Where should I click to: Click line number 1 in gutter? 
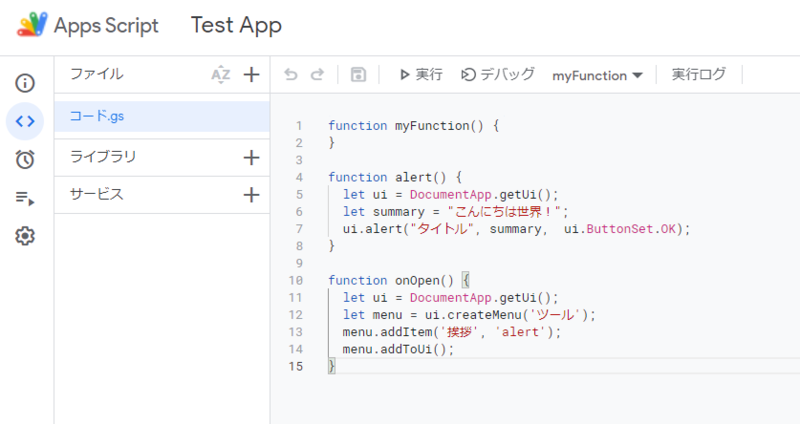tap(299, 126)
